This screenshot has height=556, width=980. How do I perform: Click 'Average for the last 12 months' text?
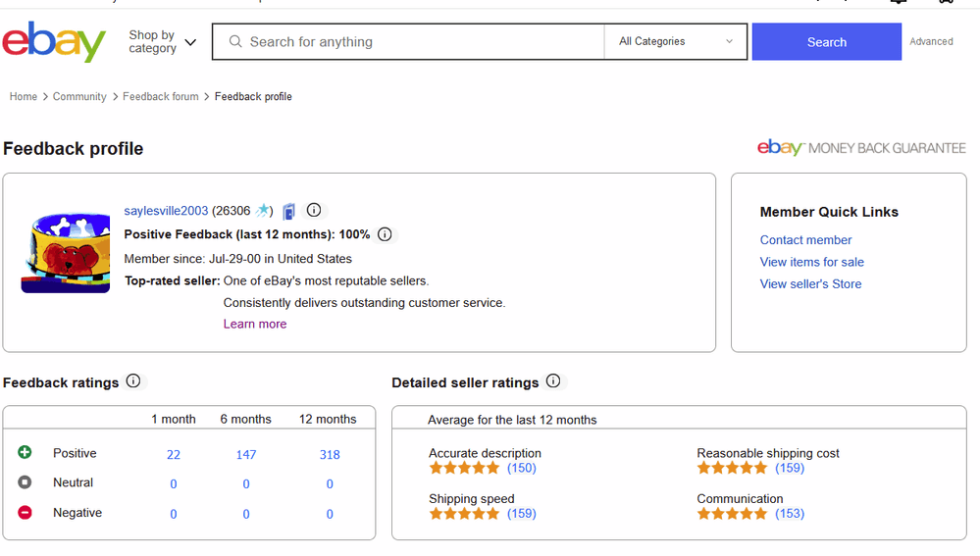tap(512, 420)
